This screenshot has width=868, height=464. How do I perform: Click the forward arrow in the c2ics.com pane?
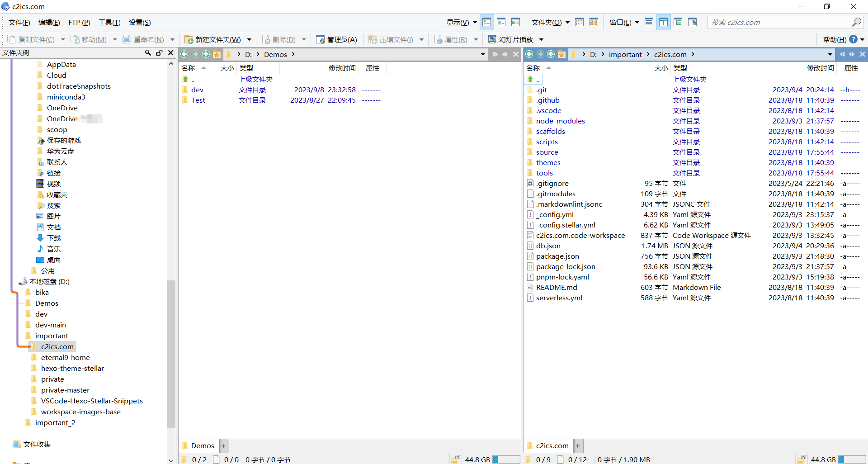tap(540, 54)
